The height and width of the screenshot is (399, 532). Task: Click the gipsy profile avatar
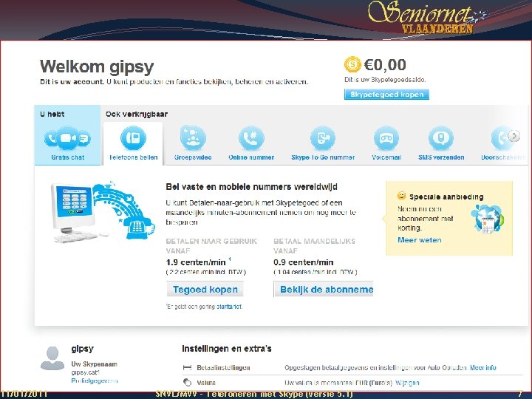point(52,358)
